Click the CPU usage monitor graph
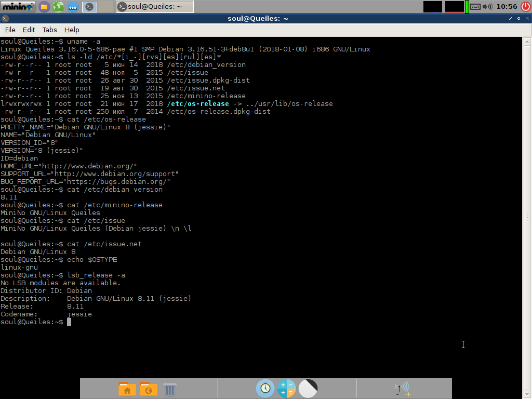532x399 pixels. (x=433, y=7)
